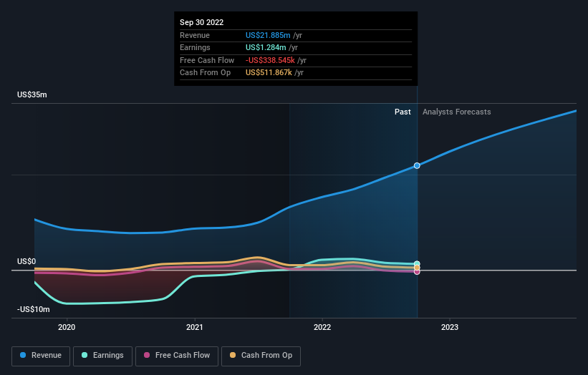Screen dimensions: 588x375
Task: Toggle the Cash From Op legend series
Action: 261,356
